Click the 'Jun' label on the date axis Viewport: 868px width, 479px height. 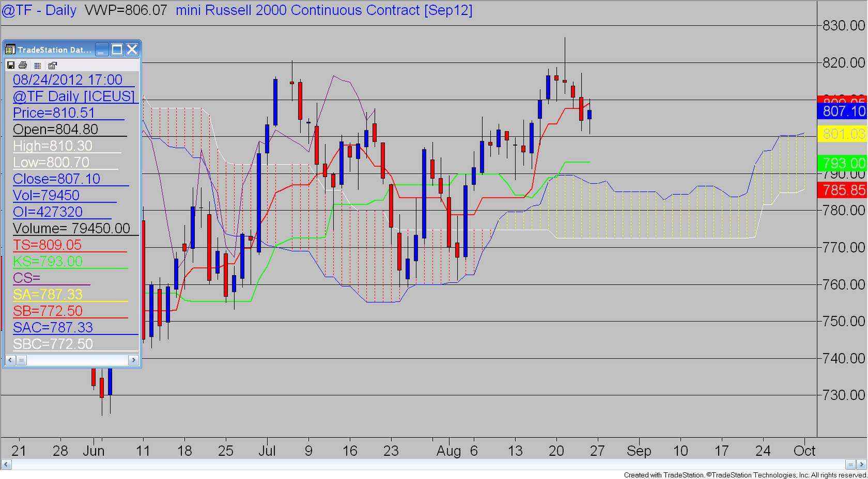(x=94, y=451)
